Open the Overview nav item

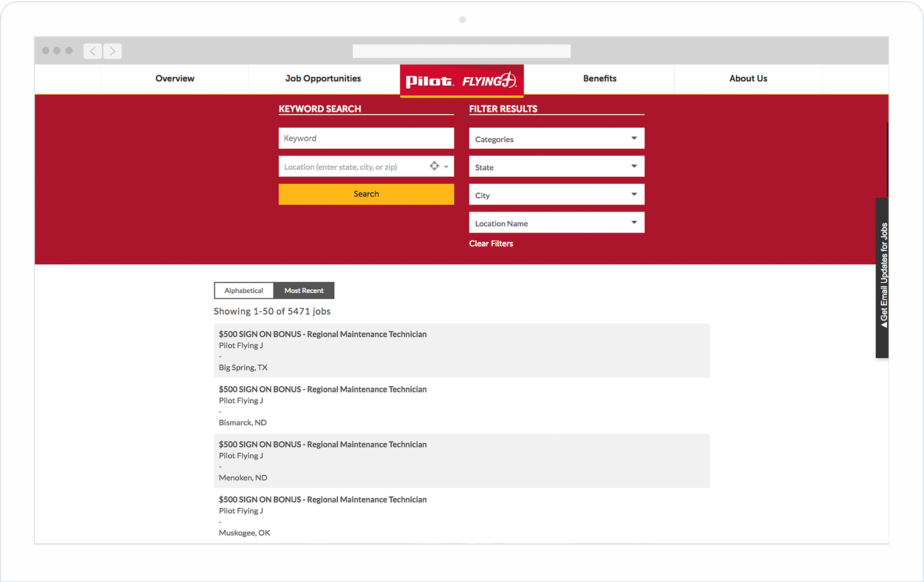coord(175,78)
